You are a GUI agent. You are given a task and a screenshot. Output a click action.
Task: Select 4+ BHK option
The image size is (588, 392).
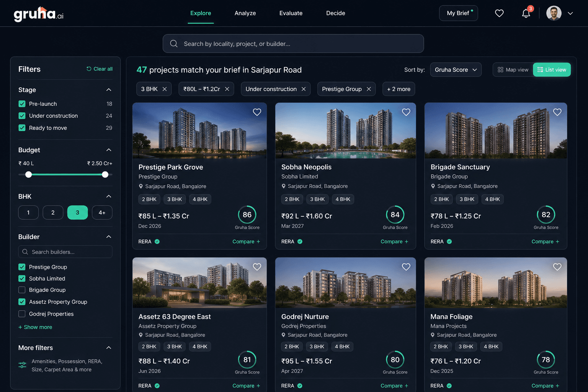click(102, 212)
